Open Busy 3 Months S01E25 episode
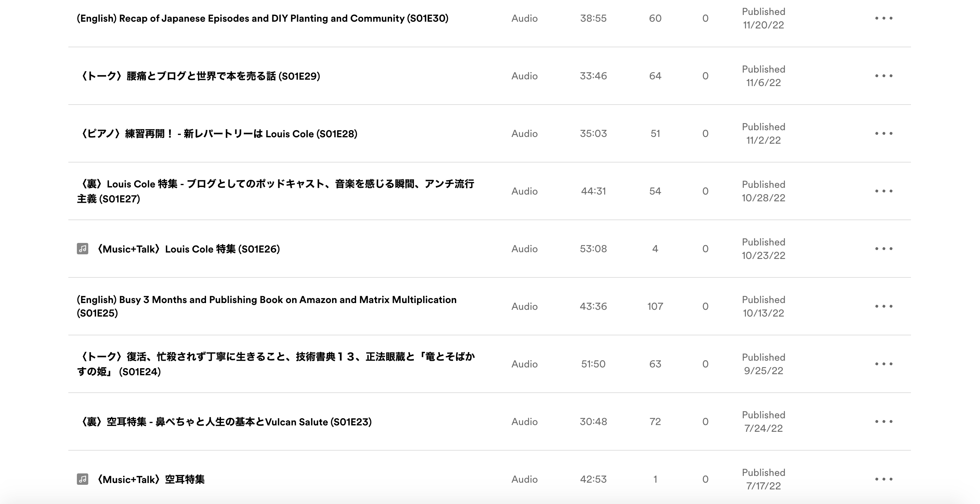This screenshot has height=504, width=980. point(267,306)
